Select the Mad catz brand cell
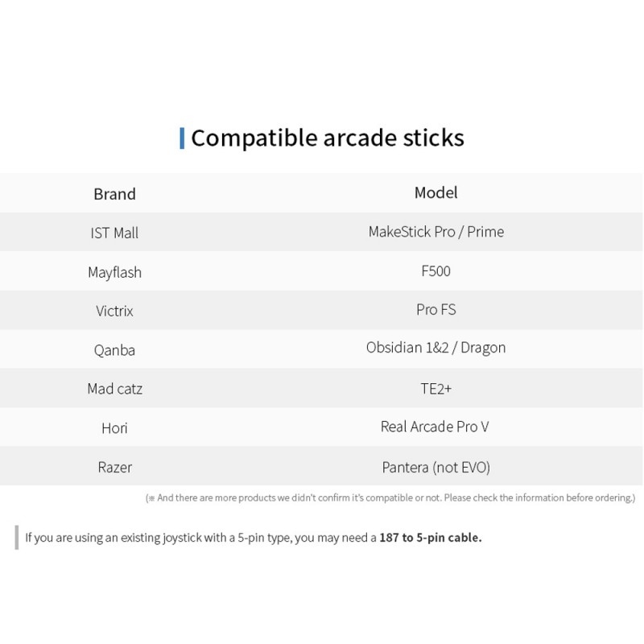This screenshot has height=644, width=644. [114, 389]
